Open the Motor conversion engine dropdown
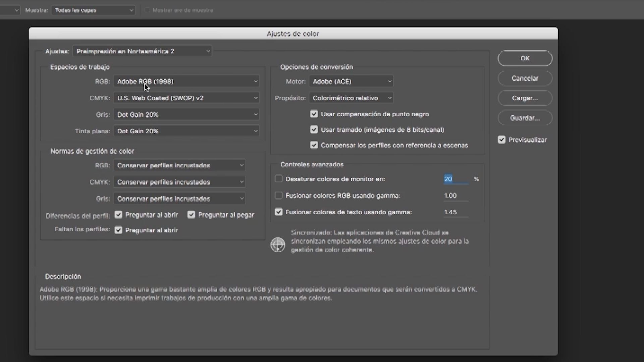The height and width of the screenshot is (362, 644). [351, 81]
